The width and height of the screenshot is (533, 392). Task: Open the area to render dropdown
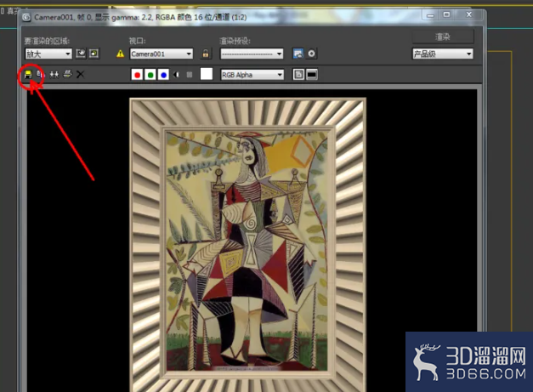tap(48, 54)
